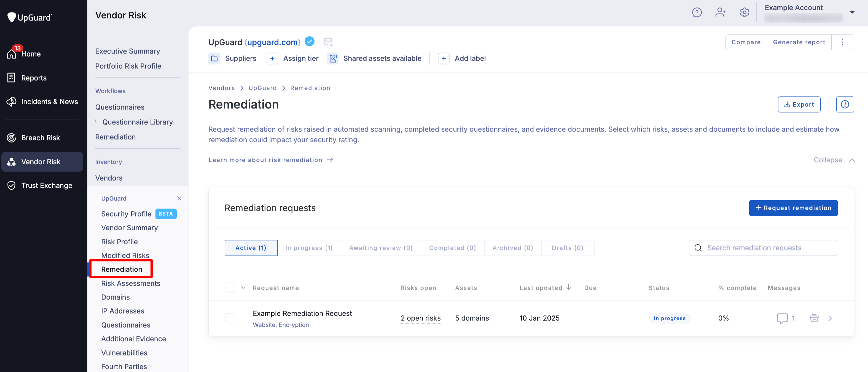Click the 5 domains cell

point(472,318)
